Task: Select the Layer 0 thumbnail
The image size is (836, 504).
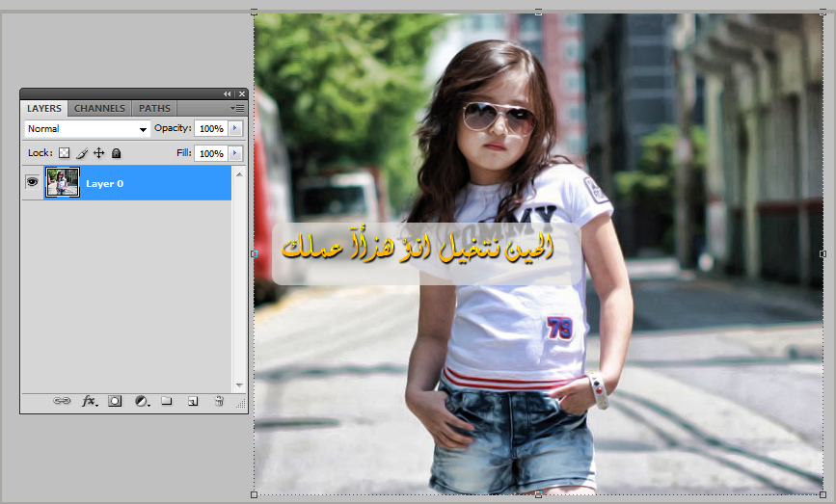Action: [63, 182]
